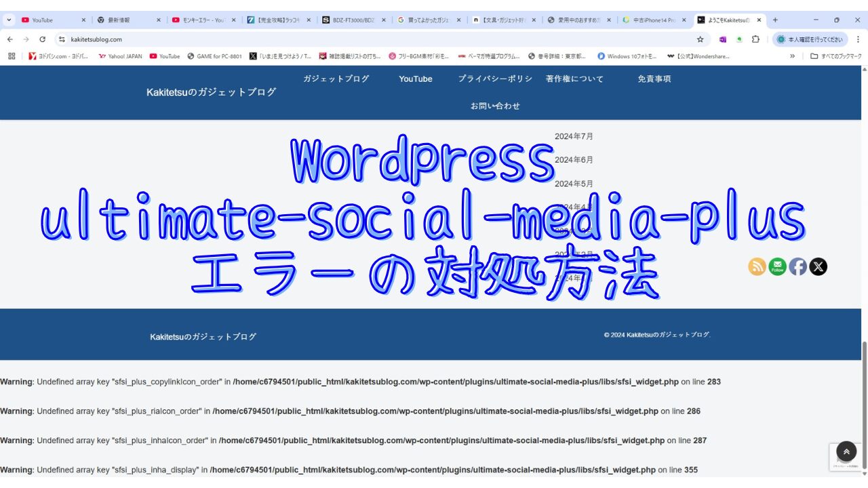Open the 2024年6月 archive link
Screen dimensions: 868x488
[x=574, y=160]
